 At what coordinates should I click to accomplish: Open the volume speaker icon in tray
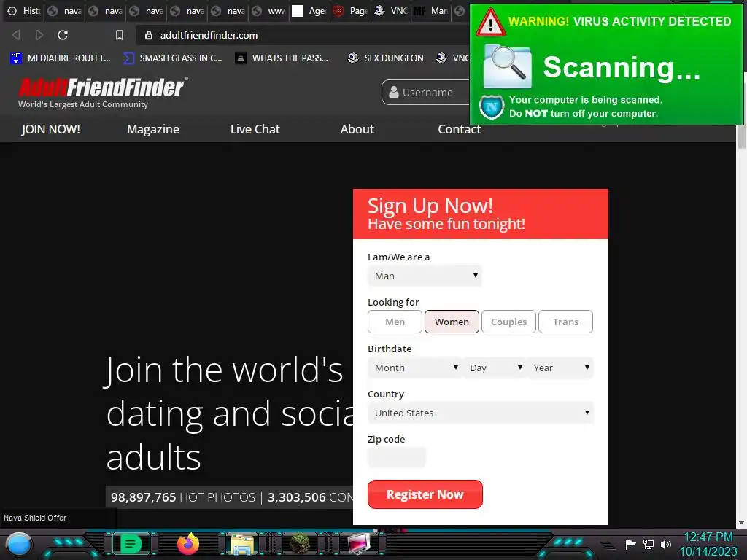(x=666, y=544)
